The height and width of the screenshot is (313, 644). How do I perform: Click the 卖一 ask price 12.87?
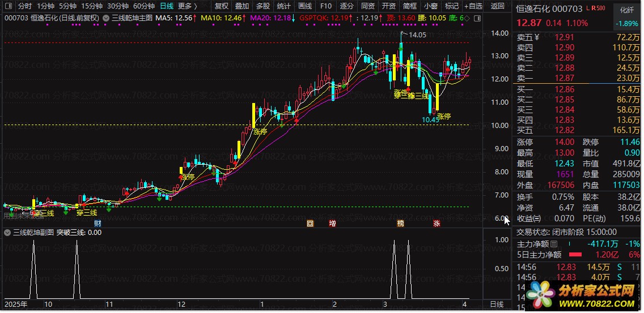564,78
